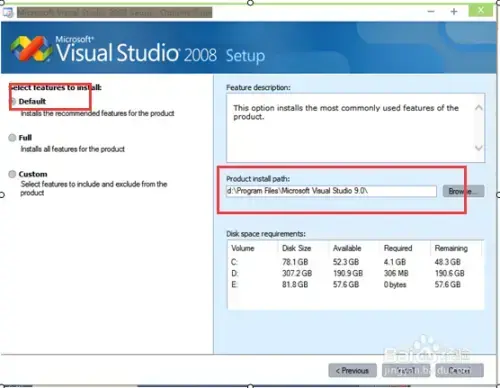Click the 190.6 GB remaining cell

point(449,273)
